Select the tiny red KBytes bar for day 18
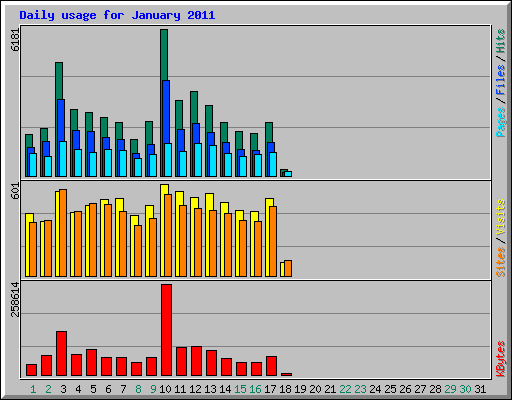 pyautogui.click(x=286, y=374)
